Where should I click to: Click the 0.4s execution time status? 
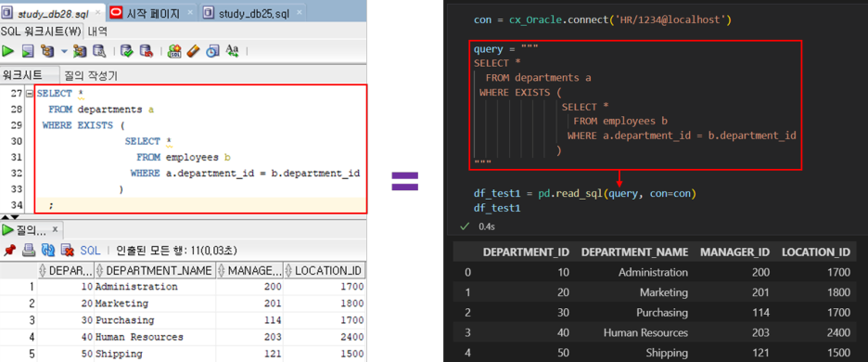pyautogui.click(x=486, y=226)
